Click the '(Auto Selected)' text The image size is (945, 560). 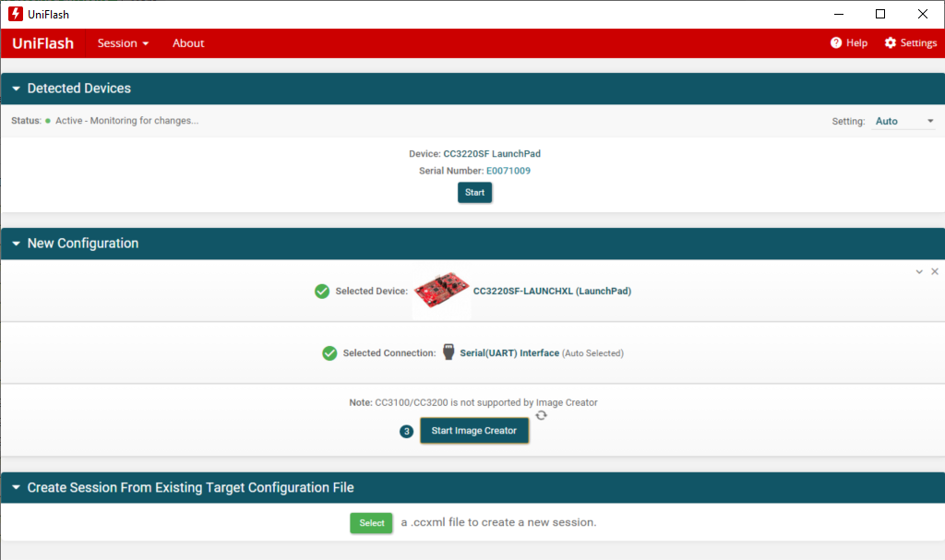(x=592, y=353)
